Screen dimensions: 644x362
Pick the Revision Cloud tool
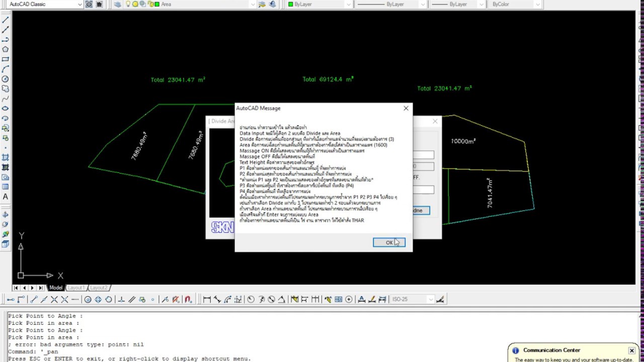pyautogui.click(x=6, y=88)
